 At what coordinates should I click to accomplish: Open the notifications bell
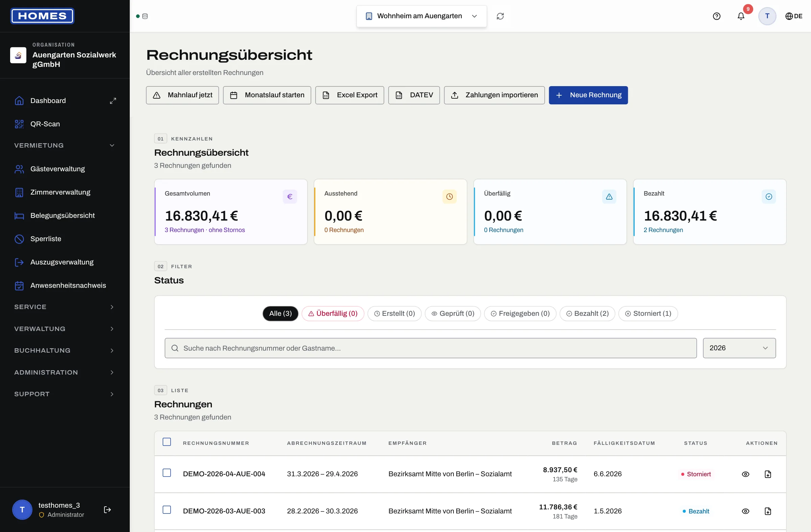coord(741,16)
